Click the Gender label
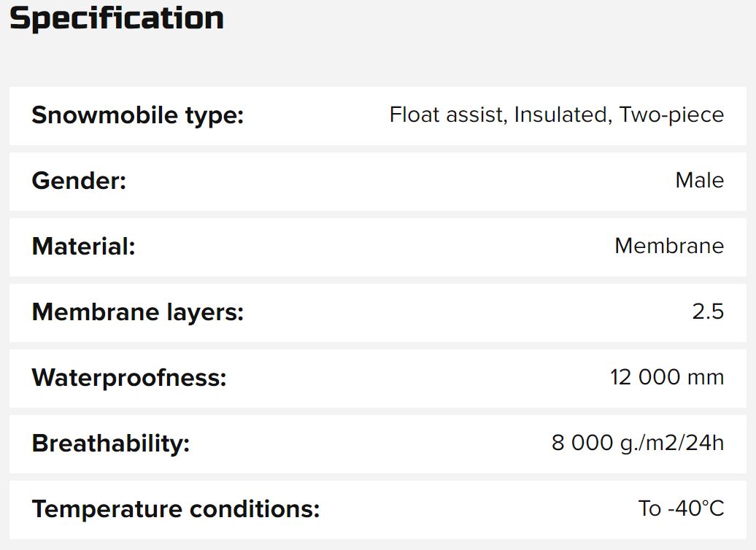The width and height of the screenshot is (756, 550). (x=79, y=181)
